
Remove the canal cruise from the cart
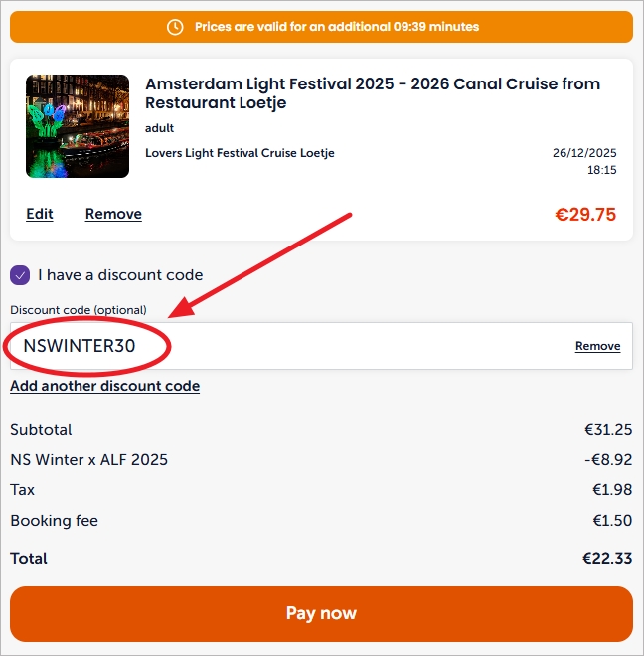click(113, 214)
